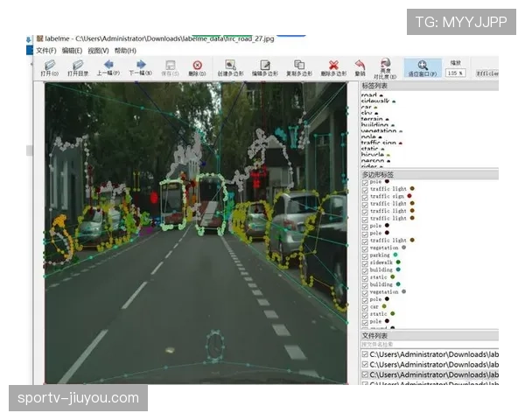
Task: Click the zoom percentage field showing 135 %
Action: pos(455,73)
